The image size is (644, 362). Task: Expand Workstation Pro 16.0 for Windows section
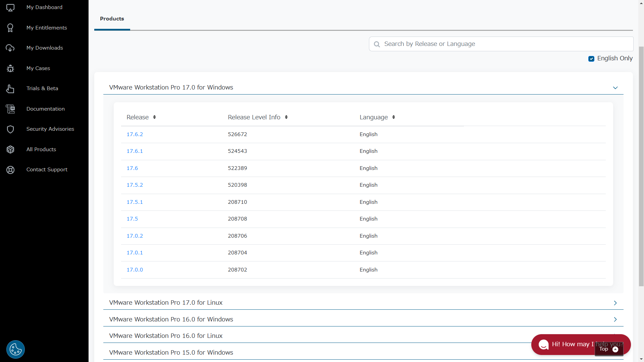615,319
